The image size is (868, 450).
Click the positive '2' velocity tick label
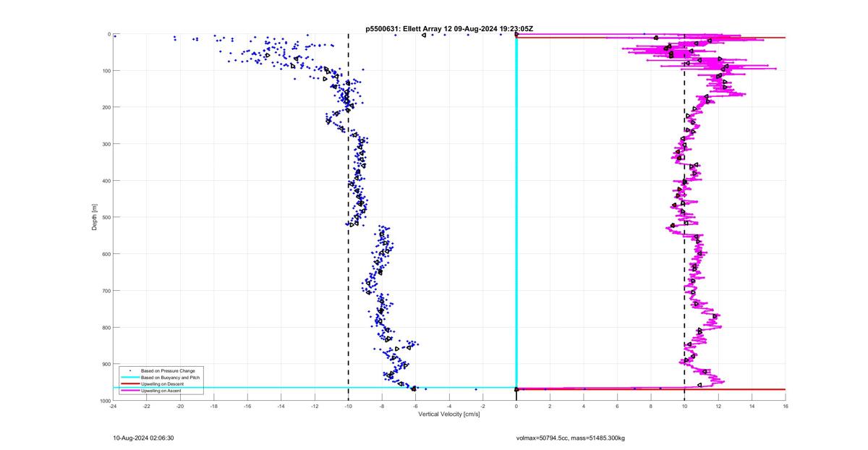(x=550, y=406)
